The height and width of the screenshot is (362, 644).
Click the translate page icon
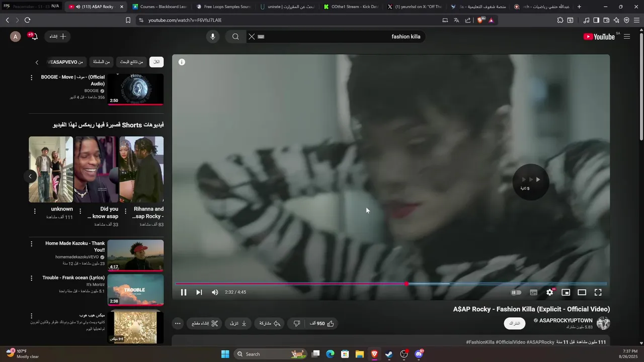point(456,20)
